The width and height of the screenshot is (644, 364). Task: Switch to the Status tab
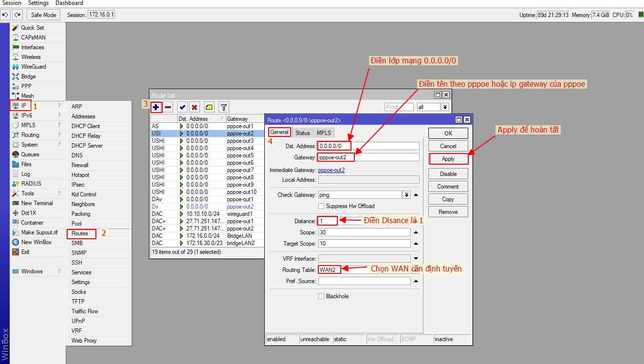point(302,133)
